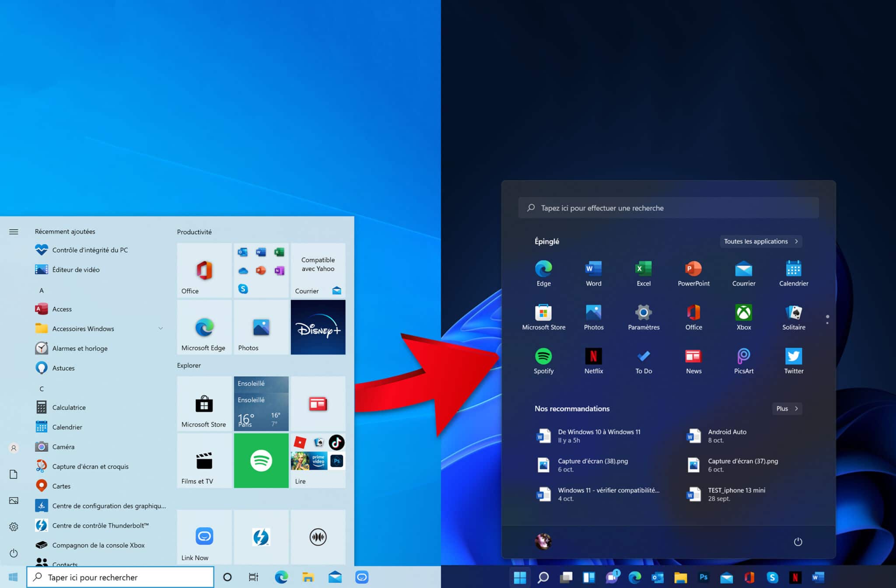
Task: Launch Spotify in Windows 11 pinned grid
Action: pos(543,361)
